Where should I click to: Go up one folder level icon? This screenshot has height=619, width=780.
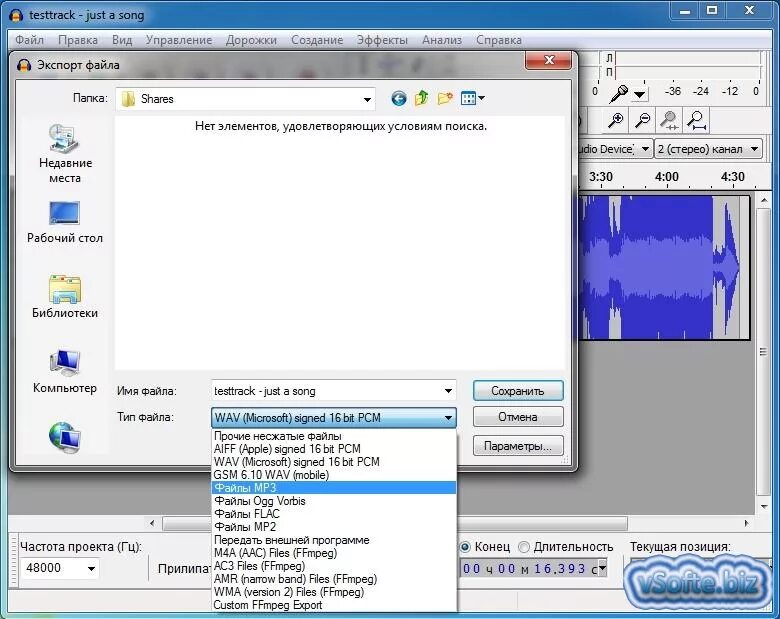[421, 98]
